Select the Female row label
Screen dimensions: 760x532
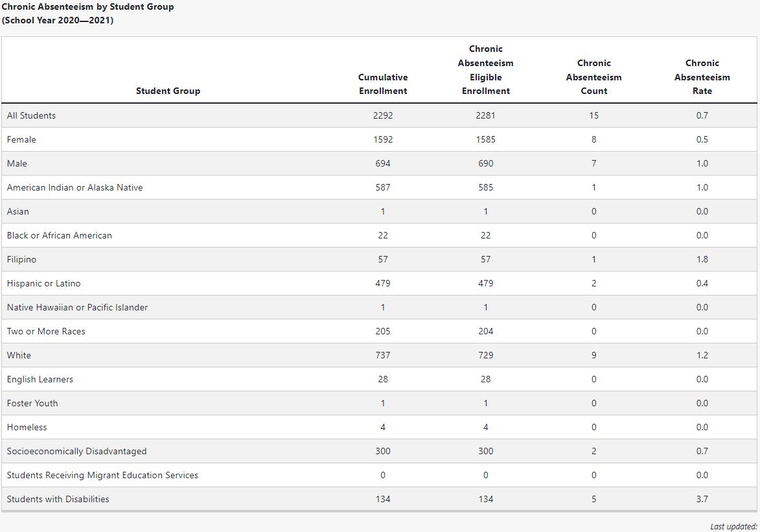tap(21, 139)
